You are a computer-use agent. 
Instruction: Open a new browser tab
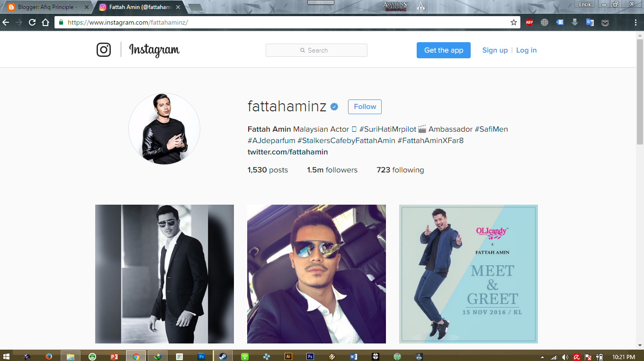[196, 7]
